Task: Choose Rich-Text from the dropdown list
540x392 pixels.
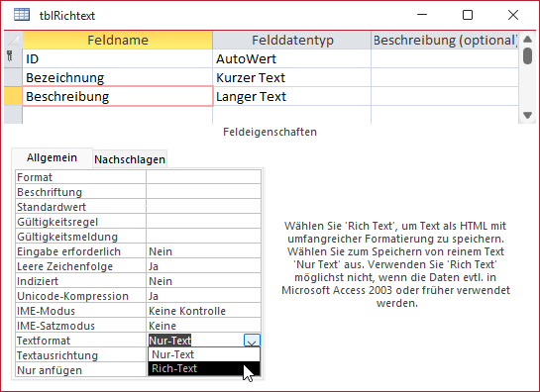Action: [x=204, y=368]
